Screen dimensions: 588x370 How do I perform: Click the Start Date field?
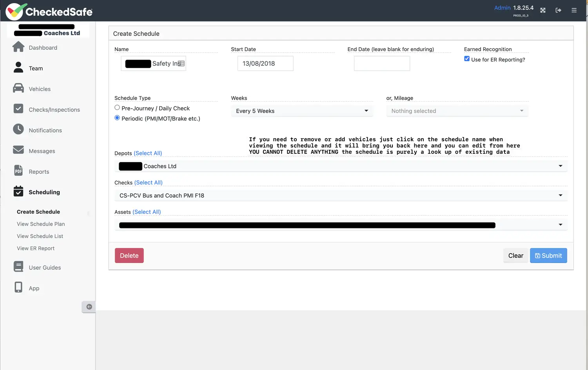click(265, 63)
